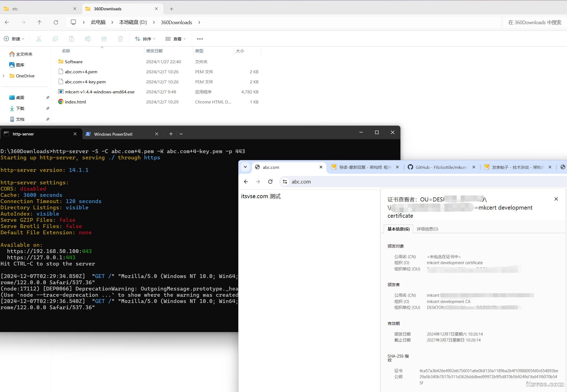This screenshot has height=392, width=567.
Task: Go back in File Explorer
Action: [x=7, y=22]
